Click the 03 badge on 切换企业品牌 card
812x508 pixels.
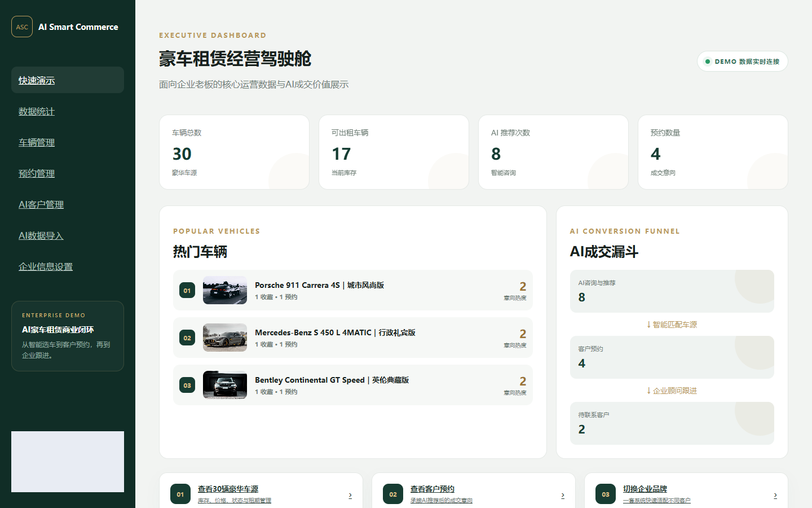point(606,494)
